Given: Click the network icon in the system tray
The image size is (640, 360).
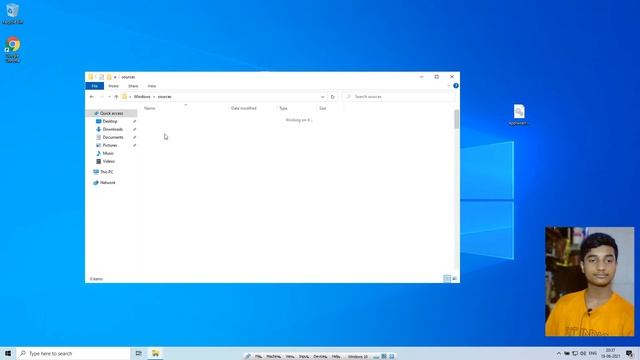Looking at the screenshot, I should [x=575, y=353].
